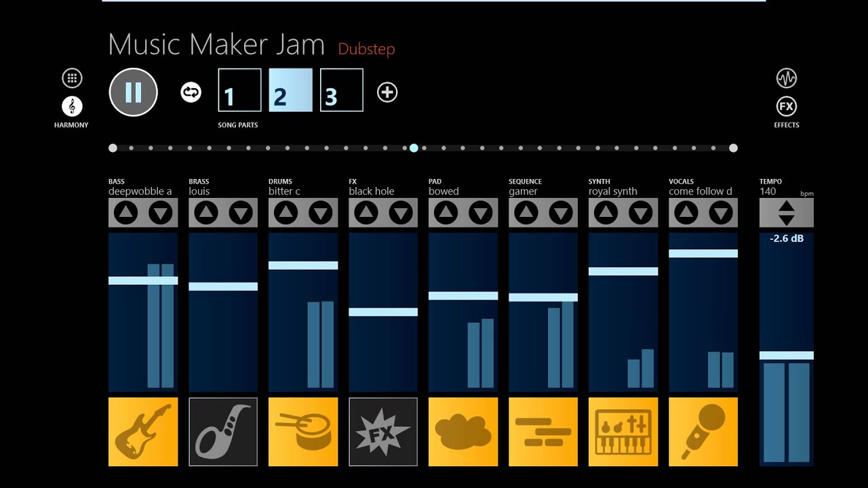Pause playback with the pause button
This screenshot has height=488, width=868.
point(134,92)
